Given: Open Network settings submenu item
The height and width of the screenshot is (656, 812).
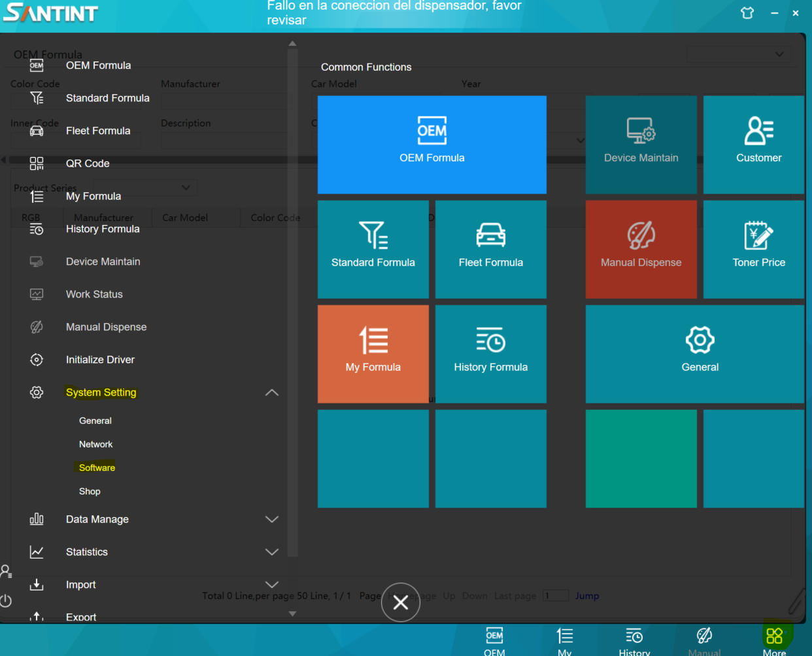Looking at the screenshot, I should [x=95, y=444].
